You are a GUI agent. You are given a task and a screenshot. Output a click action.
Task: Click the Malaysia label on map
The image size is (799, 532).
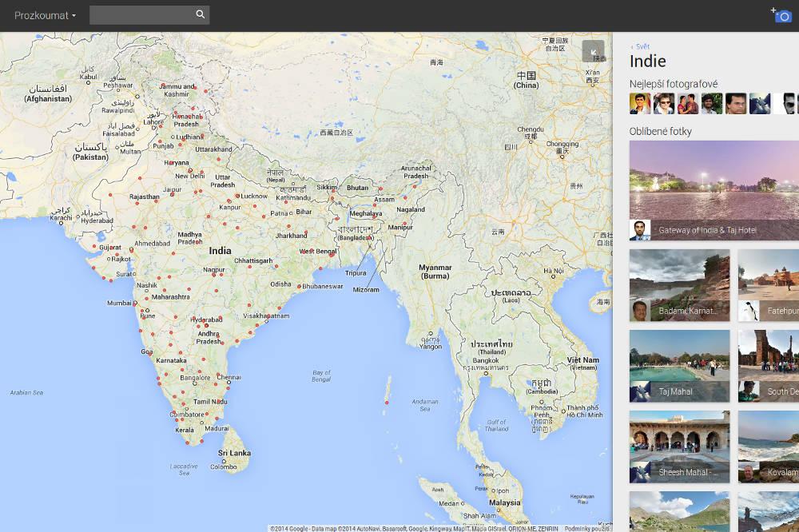(504, 502)
